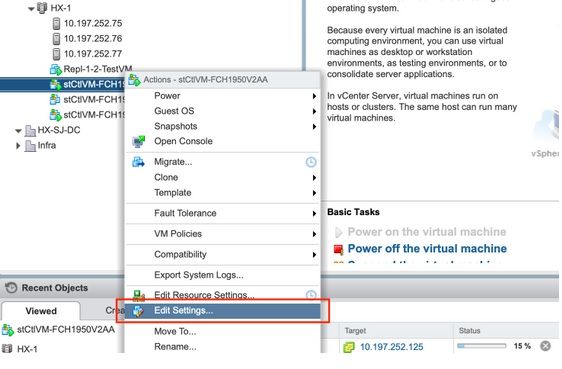The image size is (562, 369).
Task: Click the HX-1 cluster icon in Recent Objects
Action: click(7, 349)
